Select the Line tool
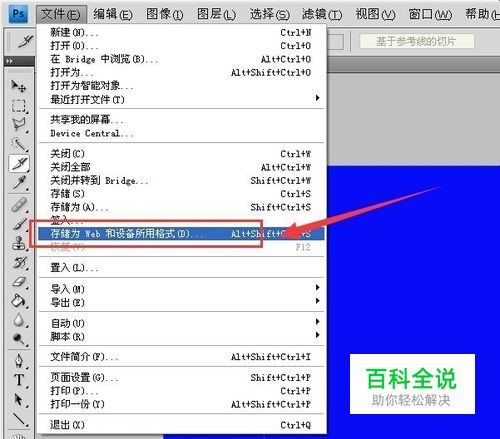The image size is (500, 439). 19,419
